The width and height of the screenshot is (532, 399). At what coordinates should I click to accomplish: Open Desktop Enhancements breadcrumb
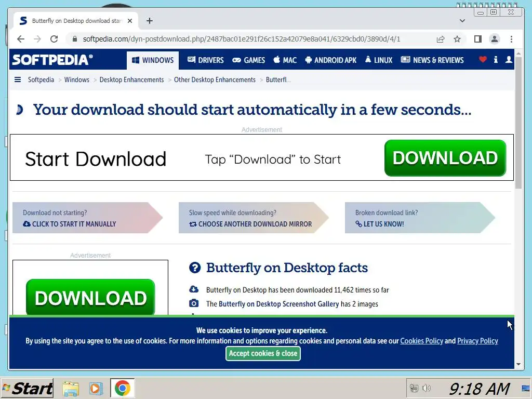(131, 79)
